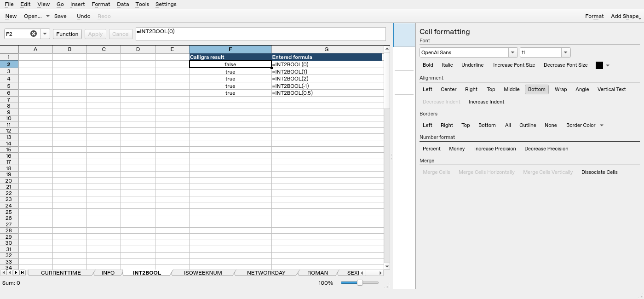This screenshot has width=644, height=299.
Task: Click Dissociate Cells button
Action: pos(599,172)
